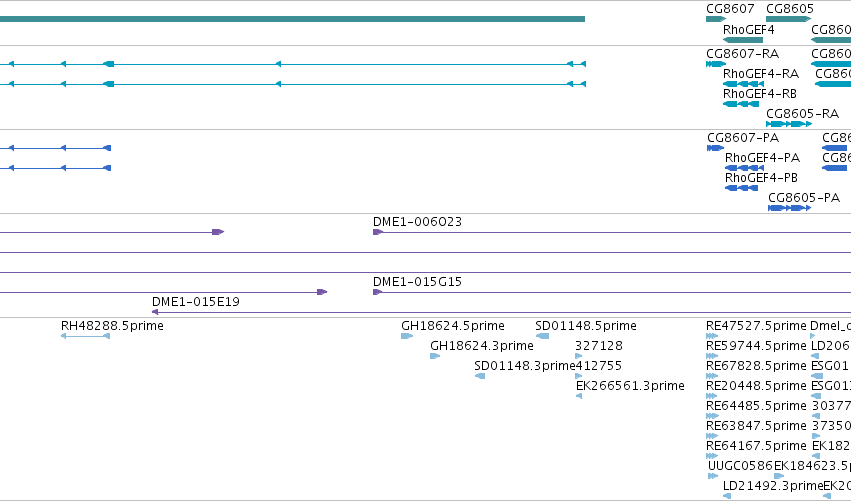The image size is (851, 501).
Task: Click the LD21492.3prime EST label
Action: click(x=773, y=486)
